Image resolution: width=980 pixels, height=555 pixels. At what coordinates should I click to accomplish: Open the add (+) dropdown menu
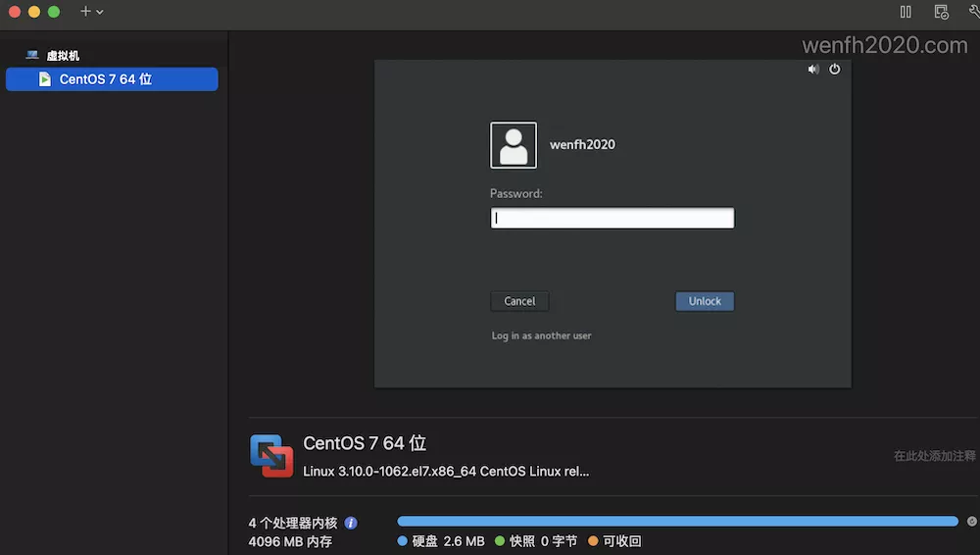[x=91, y=12]
